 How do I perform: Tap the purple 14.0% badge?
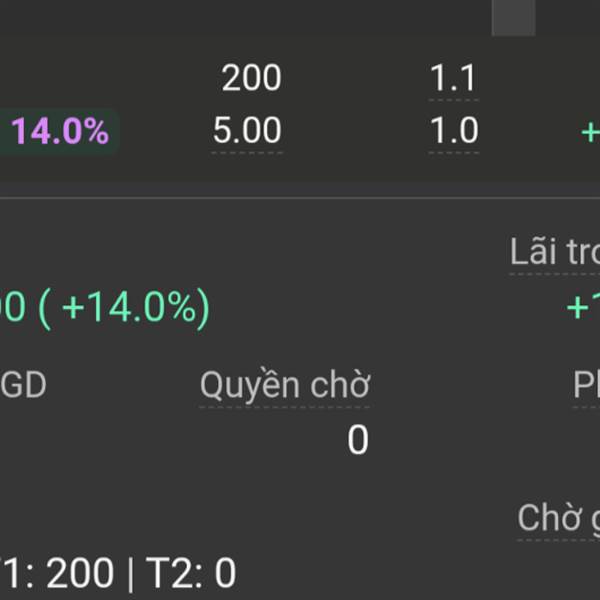coord(57,131)
